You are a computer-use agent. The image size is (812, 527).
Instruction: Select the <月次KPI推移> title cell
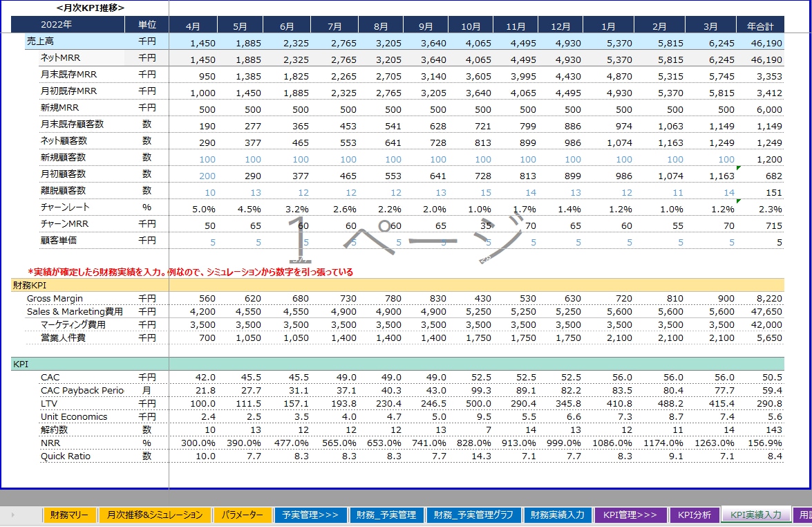90,8
